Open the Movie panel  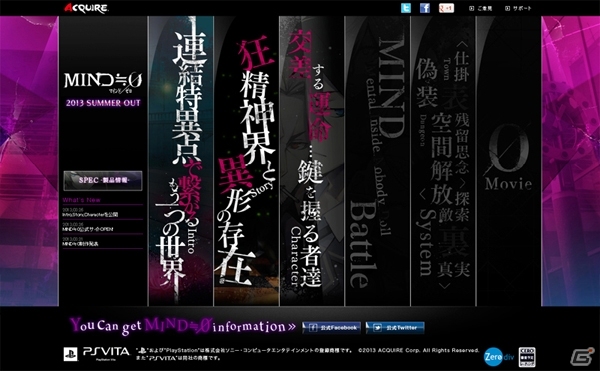[509, 161]
